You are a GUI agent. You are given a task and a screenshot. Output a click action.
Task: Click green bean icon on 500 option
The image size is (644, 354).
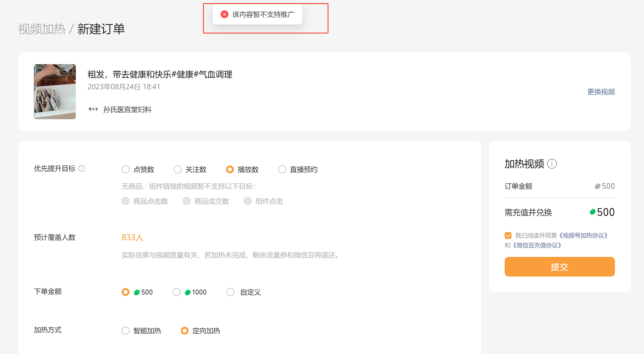136,292
